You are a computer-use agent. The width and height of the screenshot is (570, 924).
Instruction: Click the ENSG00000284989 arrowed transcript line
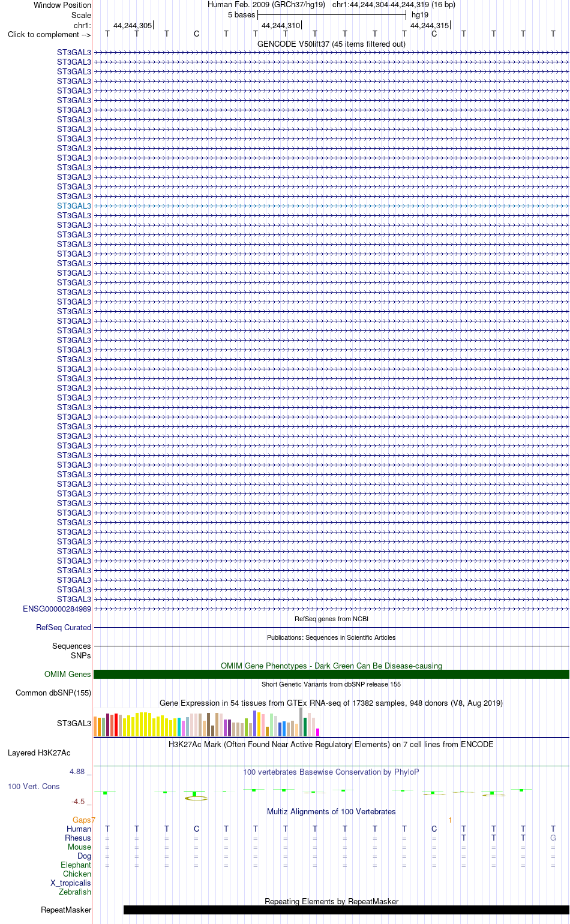click(x=331, y=609)
